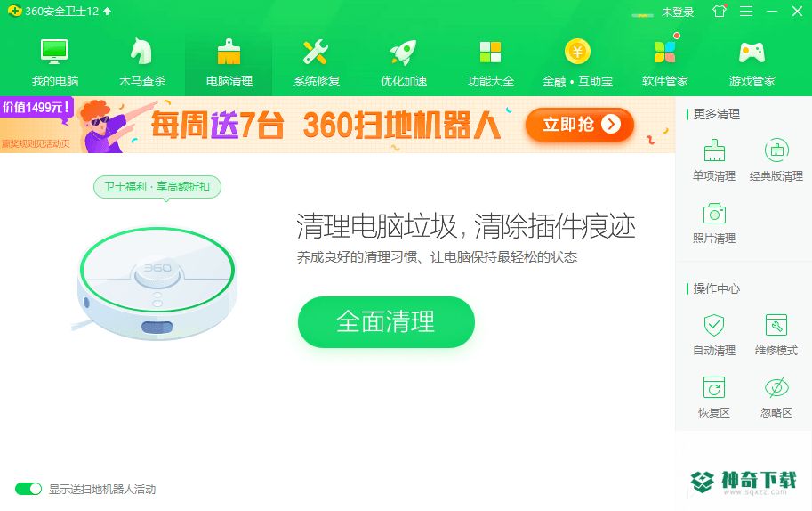Switch to the 我的电脑 tab
812x511 pixels.
(55, 61)
